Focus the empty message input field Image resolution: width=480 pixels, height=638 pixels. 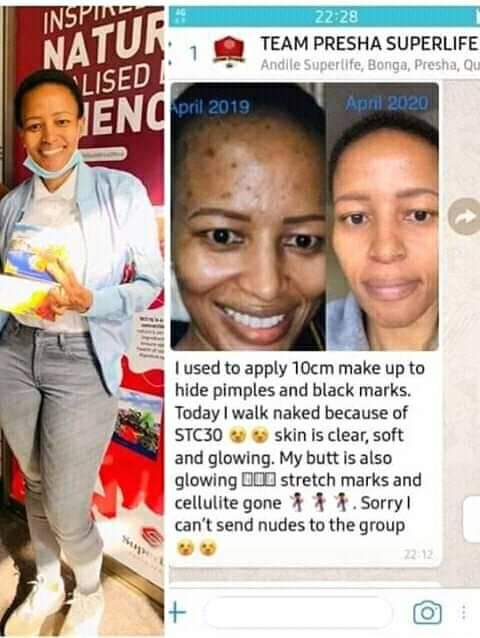298,612
